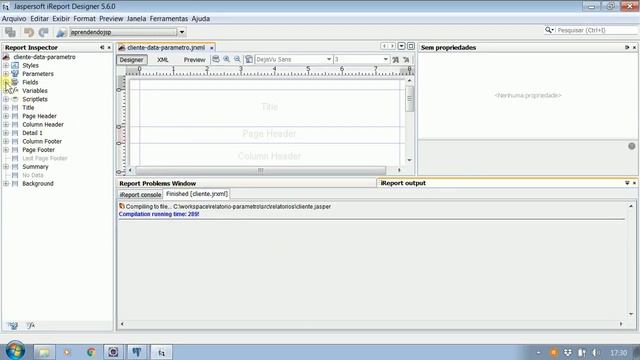This screenshot has width=640, height=360.
Task: Expand the Scriptlets tree node
Action: click(x=6, y=99)
